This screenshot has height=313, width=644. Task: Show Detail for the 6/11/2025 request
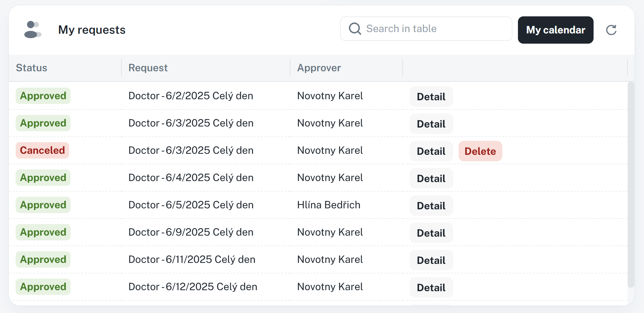[x=431, y=260]
